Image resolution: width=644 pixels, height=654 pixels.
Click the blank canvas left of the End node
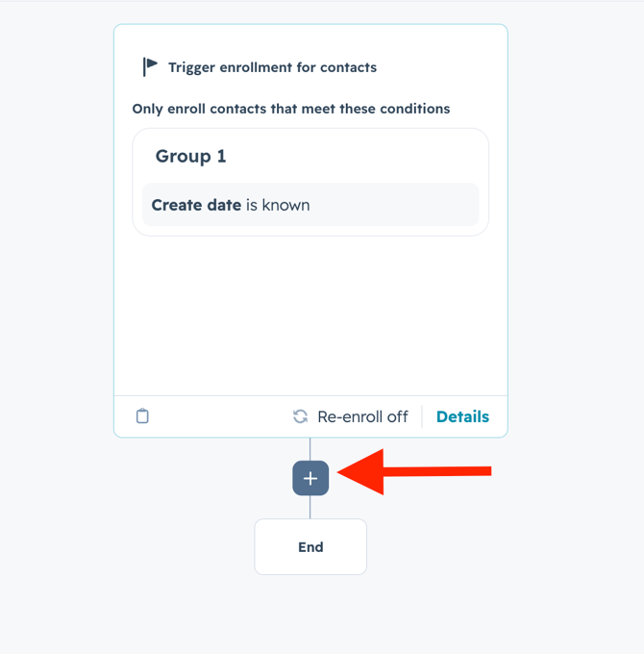[144, 546]
